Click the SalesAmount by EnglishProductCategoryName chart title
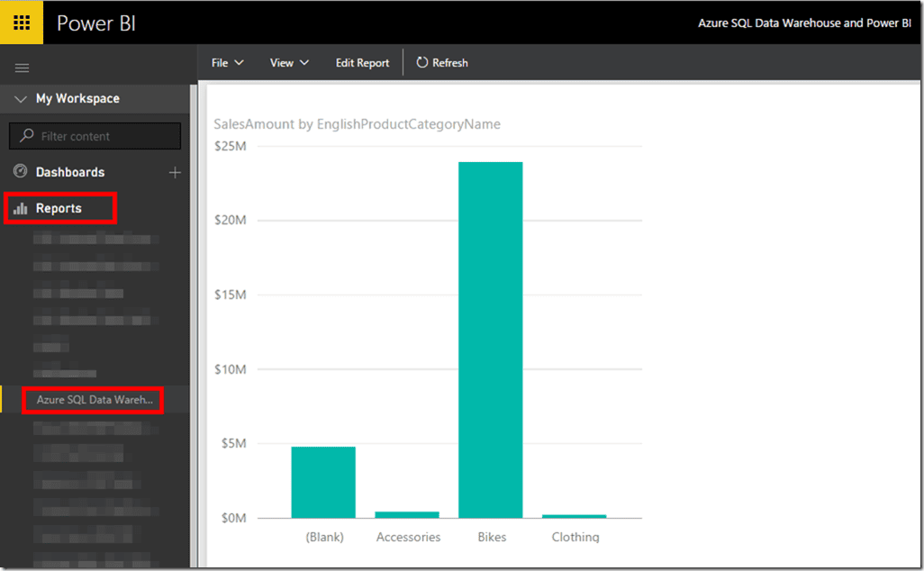 [355, 123]
